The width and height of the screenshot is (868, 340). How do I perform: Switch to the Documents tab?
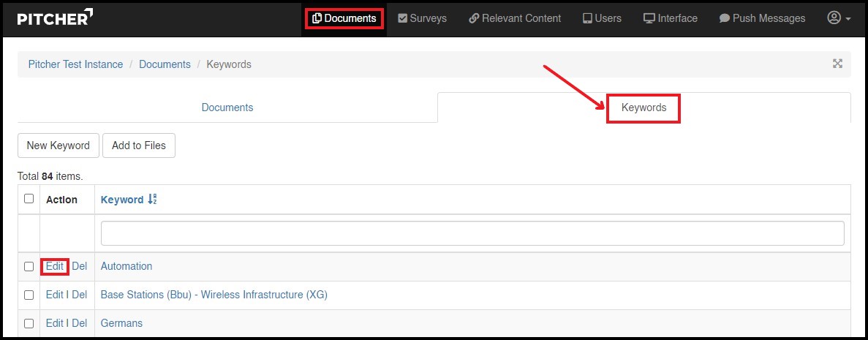click(227, 107)
